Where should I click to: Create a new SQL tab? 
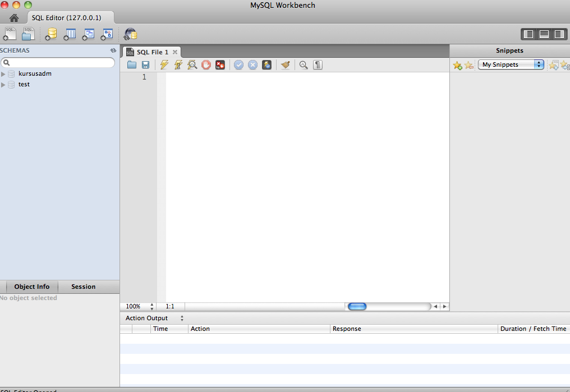pos(10,34)
